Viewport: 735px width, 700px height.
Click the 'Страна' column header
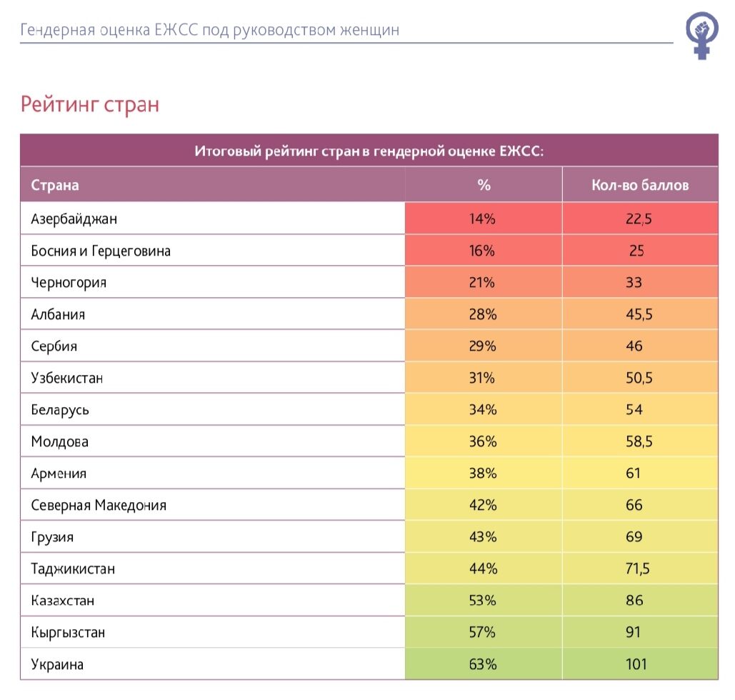[55, 185]
